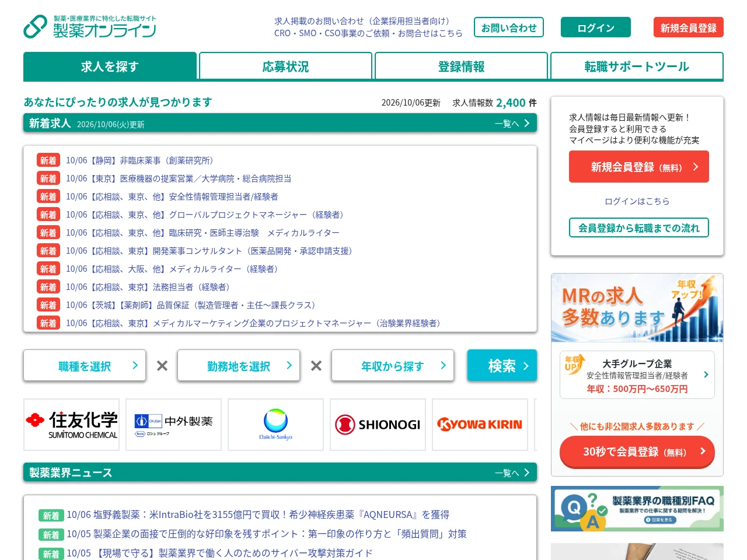
Task: Expand the 職種を選択 selector
Action: pyautogui.click(x=85, y=366)
